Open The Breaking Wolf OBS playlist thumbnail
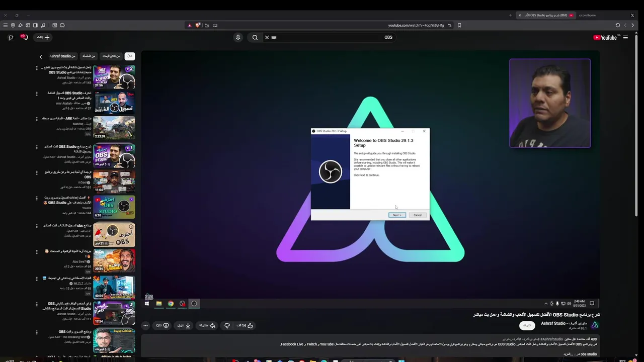644x362 pixels. click(114, 341)
